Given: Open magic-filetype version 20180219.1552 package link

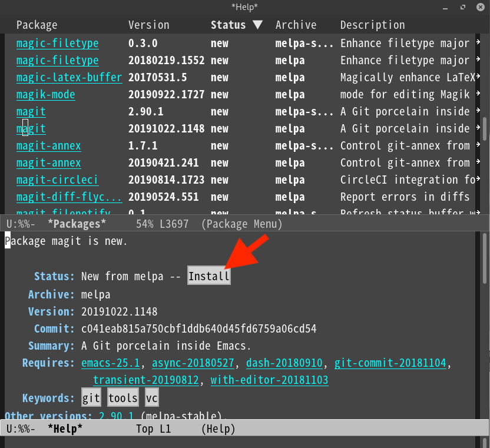Looking at the screenshot, I should click(x=58, y=60).
